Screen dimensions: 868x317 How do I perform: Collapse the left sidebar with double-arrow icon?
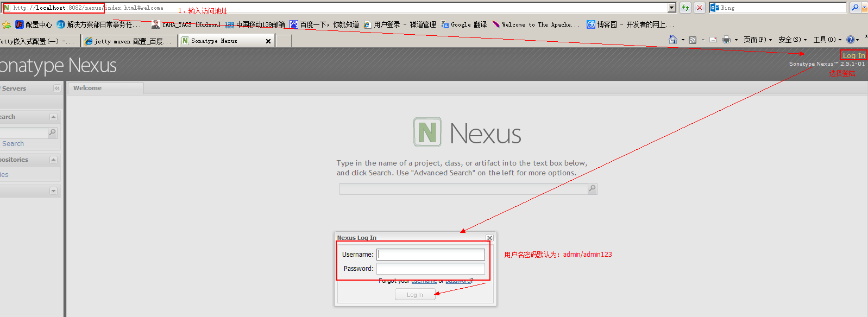tap(57, 88)
